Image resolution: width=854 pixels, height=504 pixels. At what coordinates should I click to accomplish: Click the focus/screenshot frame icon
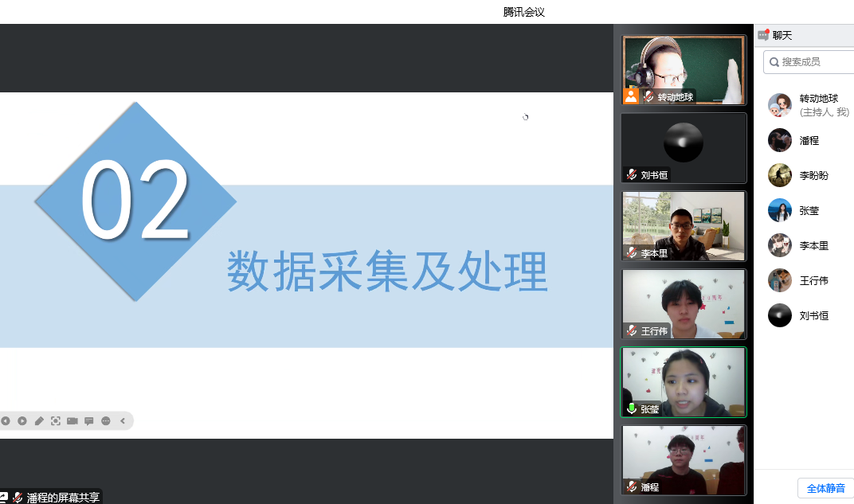point(56,420)
